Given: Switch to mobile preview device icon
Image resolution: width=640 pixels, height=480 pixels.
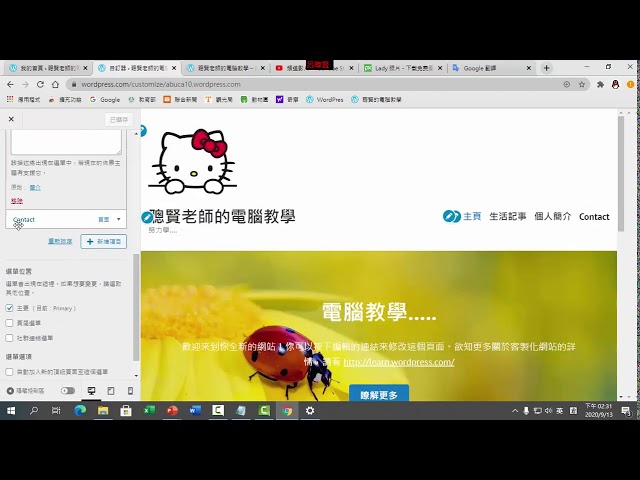Looking at the screenshot, I should click(130, 391).
